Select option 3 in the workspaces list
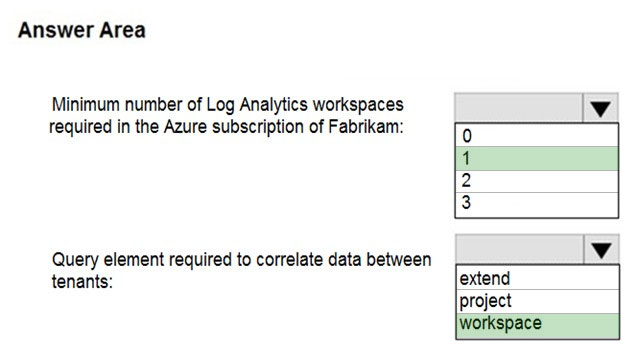 click(x=537, y=204)
